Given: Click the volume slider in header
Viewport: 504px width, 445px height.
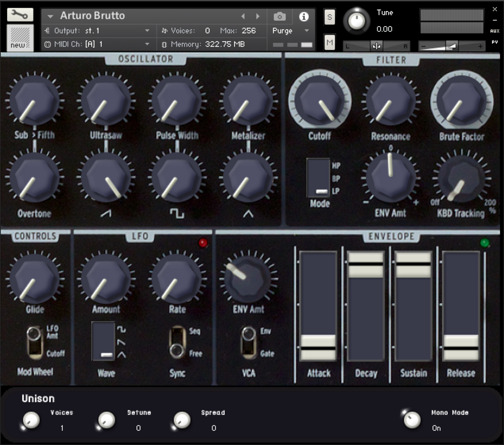Looking at the screenshot, I should click(x=452, y=46).
